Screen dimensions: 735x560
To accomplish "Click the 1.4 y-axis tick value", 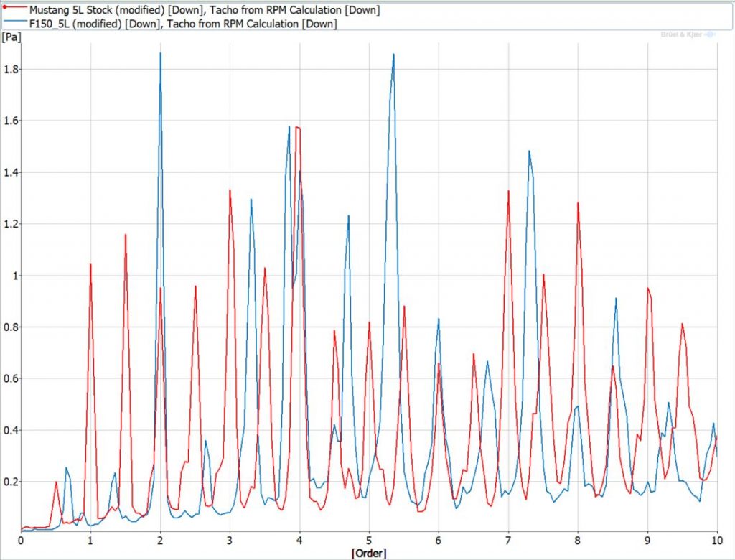I will coord(11,172).
